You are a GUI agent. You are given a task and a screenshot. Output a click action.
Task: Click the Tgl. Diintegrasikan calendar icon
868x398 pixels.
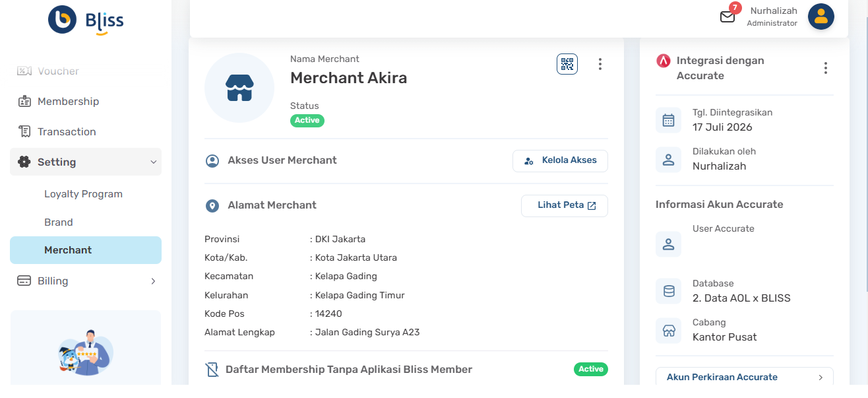click(668, 120)
